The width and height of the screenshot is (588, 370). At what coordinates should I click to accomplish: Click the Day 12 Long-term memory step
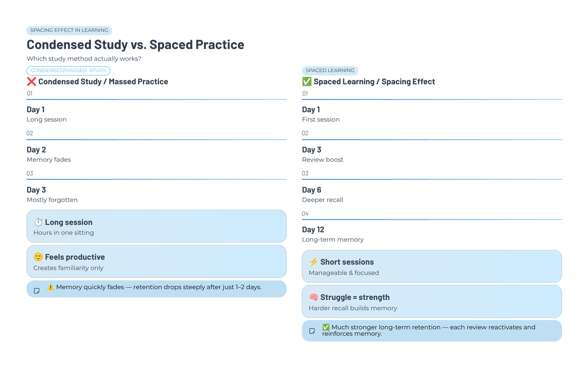point(333,234)
